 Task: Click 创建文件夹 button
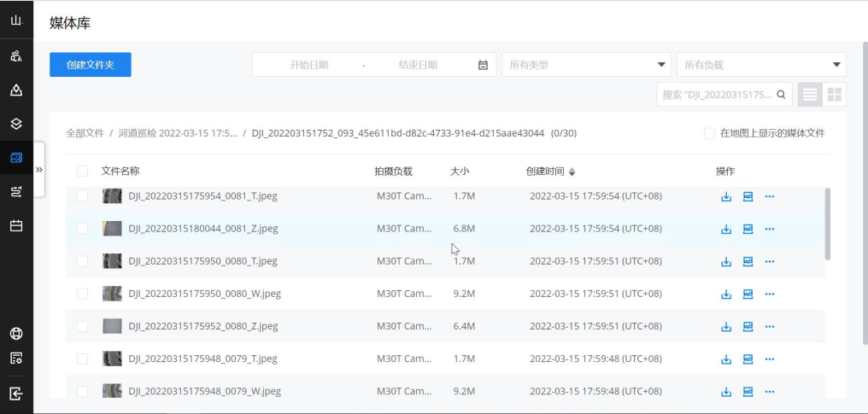tap(90, 65)
